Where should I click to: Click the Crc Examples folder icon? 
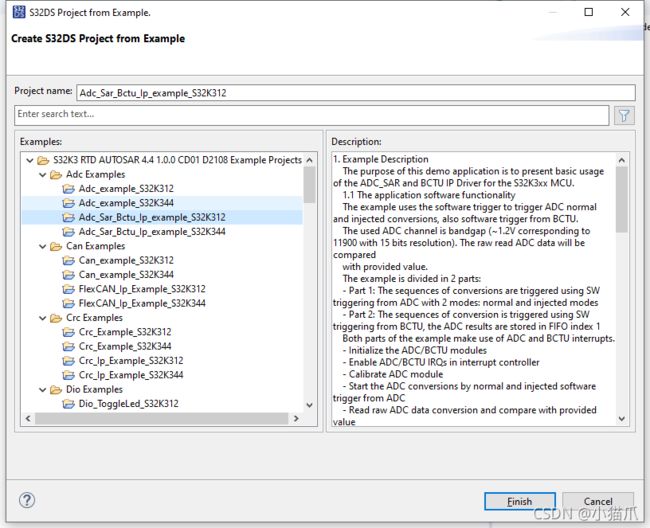tap(56, 318)
